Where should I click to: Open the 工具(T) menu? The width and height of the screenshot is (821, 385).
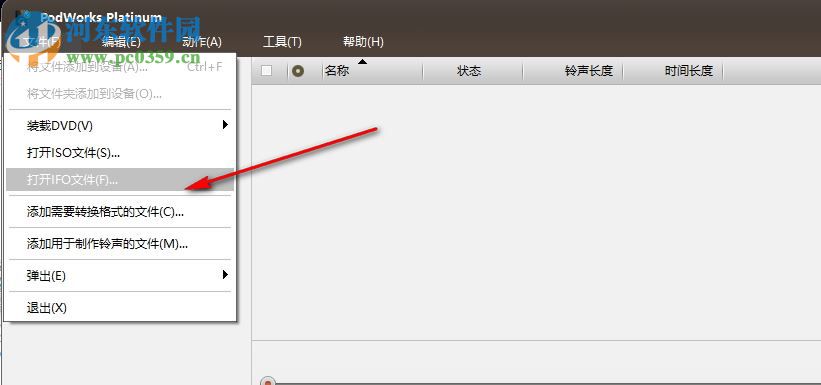click(x=282, y=42)
